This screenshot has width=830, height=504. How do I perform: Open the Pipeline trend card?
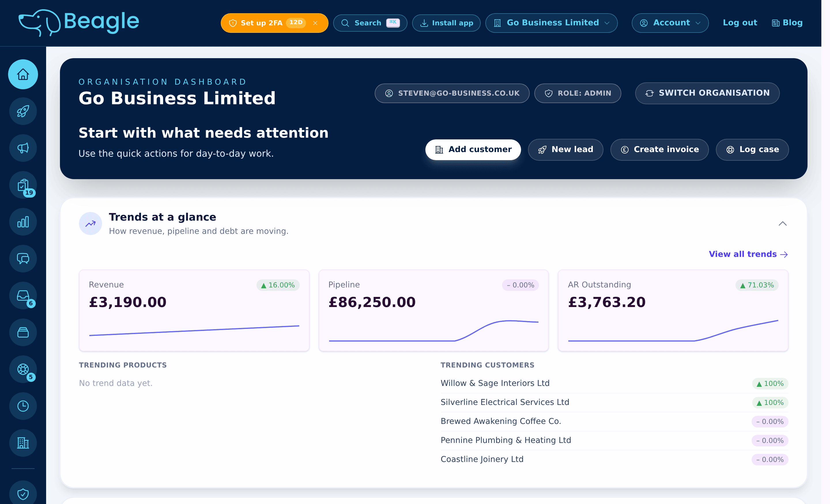pos(433,310)
